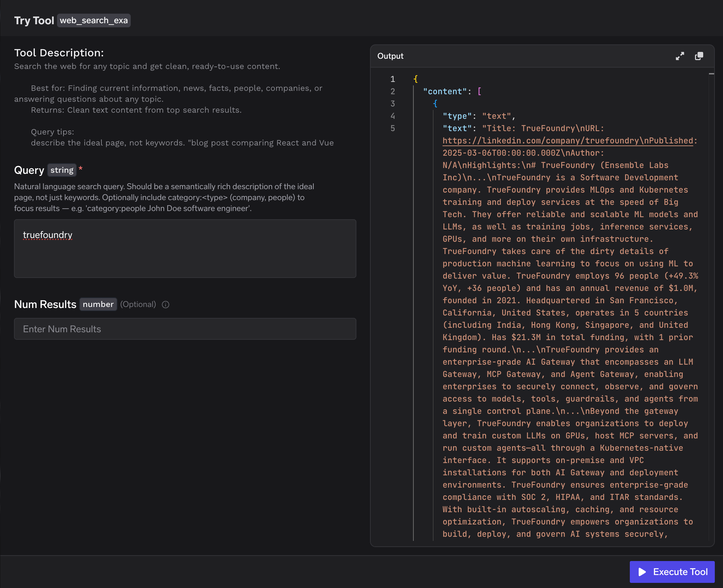Click the Execute Tool button
Image resolution: width=723 pixels, height=588 pixels.
(672, 572)
